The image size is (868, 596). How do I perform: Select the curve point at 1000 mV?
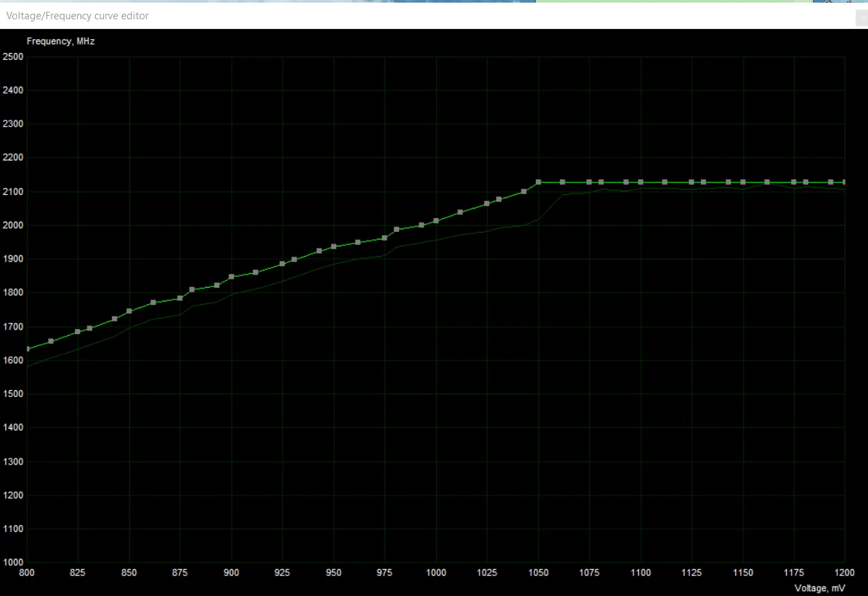click(436, 221)
